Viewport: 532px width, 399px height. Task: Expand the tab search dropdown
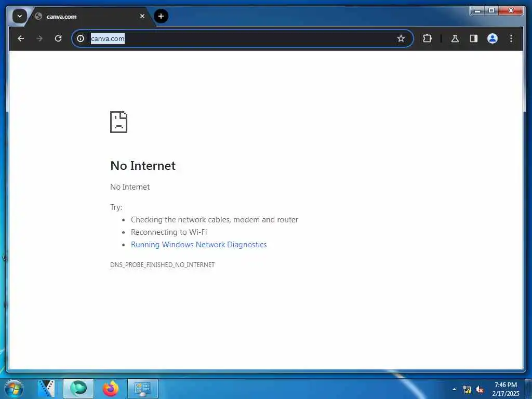point(19,16)
